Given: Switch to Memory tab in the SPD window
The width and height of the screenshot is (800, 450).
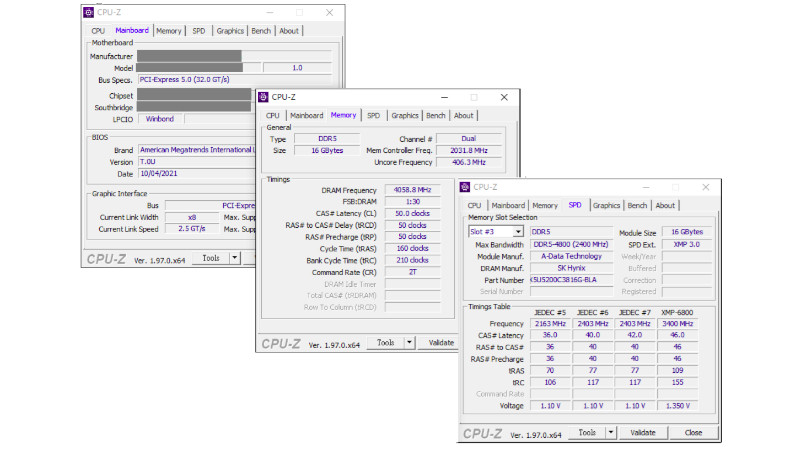Looking at the screenshot, I should (545, 205).
